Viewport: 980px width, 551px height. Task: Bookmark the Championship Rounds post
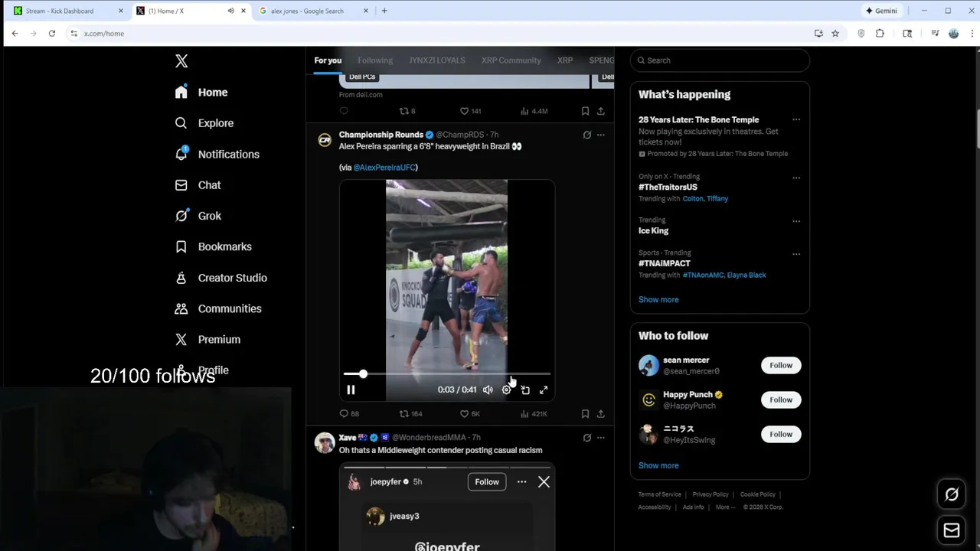[585, 414]
